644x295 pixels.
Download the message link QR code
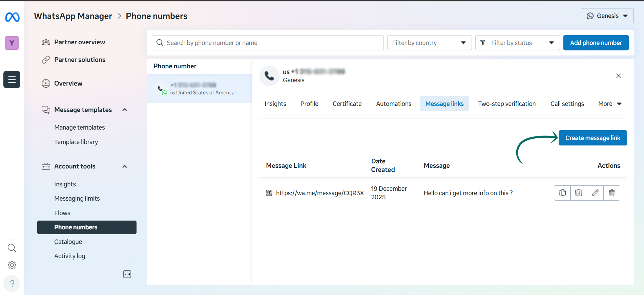coord(579,193)
